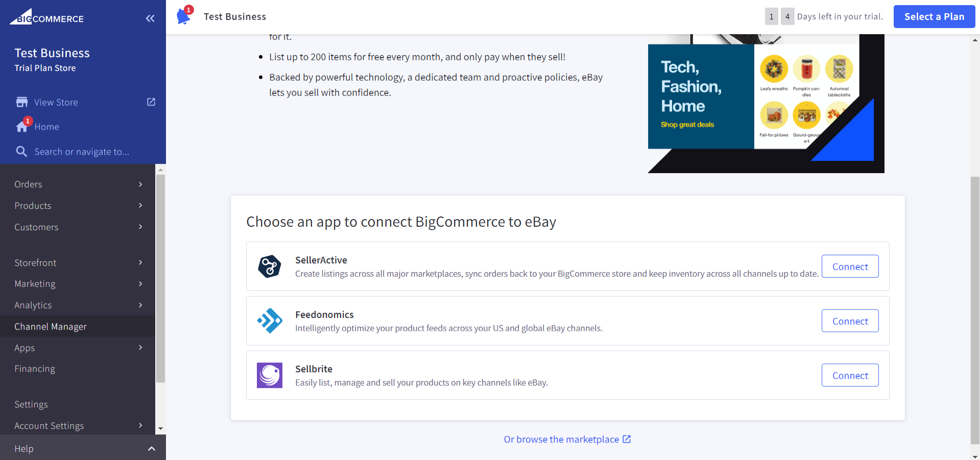Open the Settings menu item
Image resolution: width=980 pixels, height=460 pixels.
pyautogui.click(x=78, y=404)
